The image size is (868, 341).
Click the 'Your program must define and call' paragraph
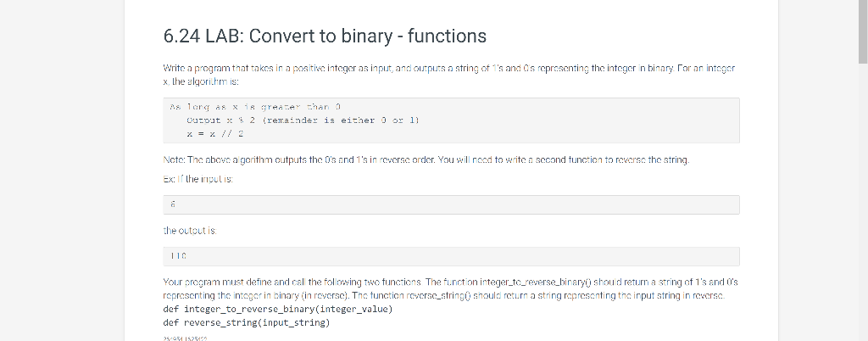451,288
